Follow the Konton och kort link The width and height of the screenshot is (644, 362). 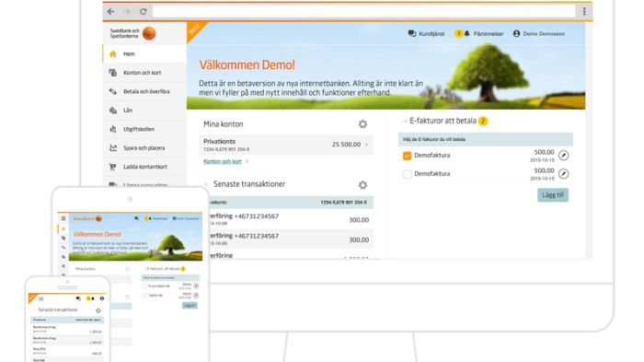click(223, 161)
